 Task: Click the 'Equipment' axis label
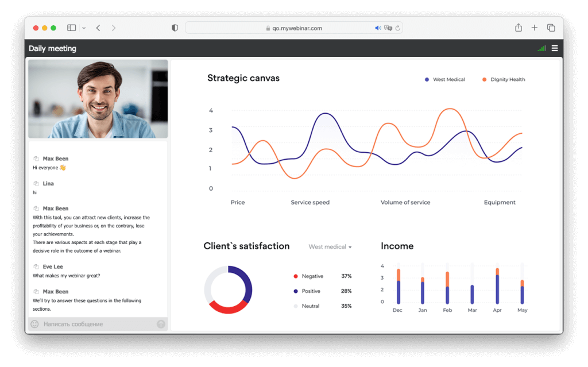[x=500, y=202]
